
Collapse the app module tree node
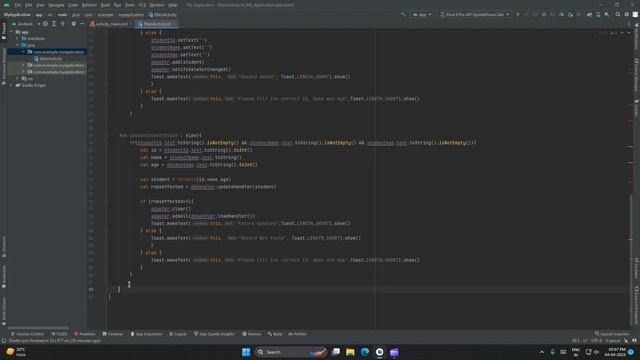tap(12, 32)
